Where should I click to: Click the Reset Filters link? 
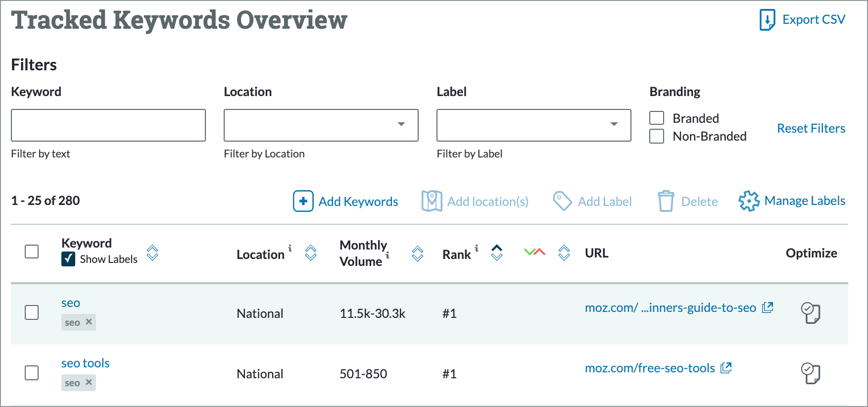click(811, 128)
